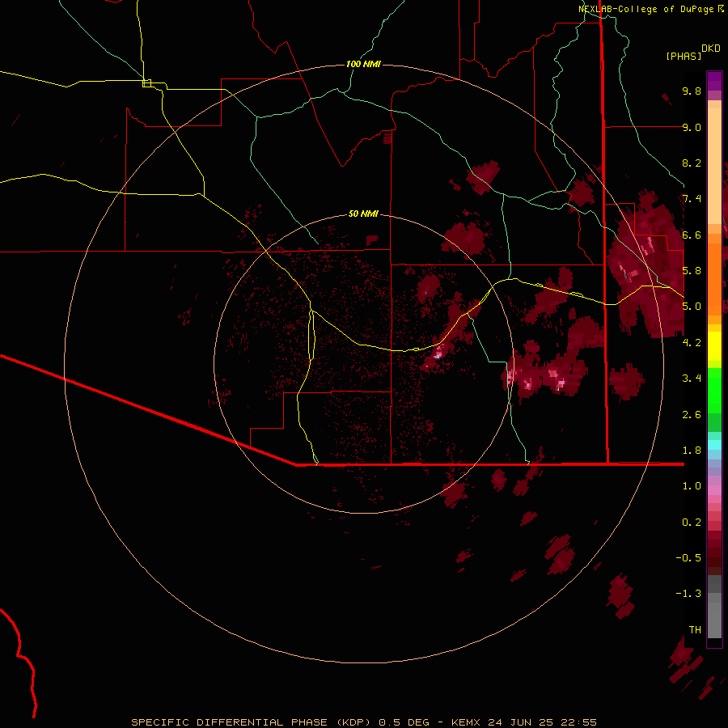This screenshot has width=728, height=728.
Task: Click the 3.4 value on the scale
Action: tap(692, 379)
